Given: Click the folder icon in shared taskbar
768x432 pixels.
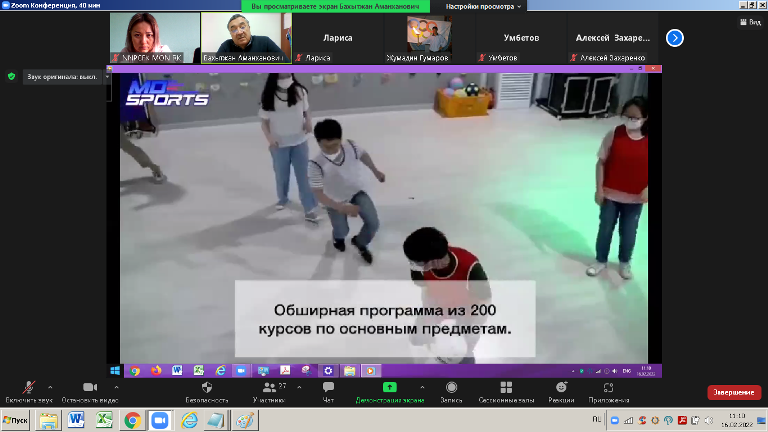Looking at the screenshot, I should [x=349, y=371].
